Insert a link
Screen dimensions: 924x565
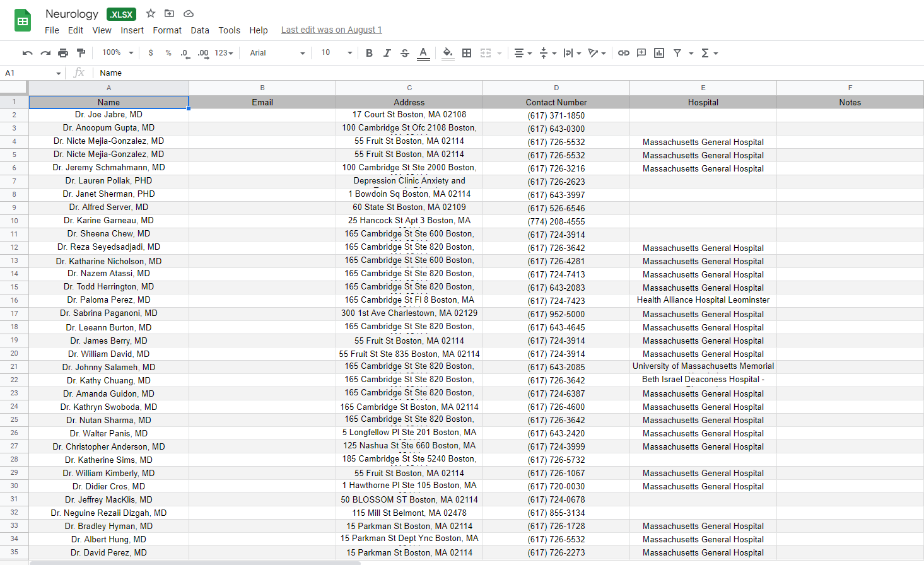(x=624, y=53)
